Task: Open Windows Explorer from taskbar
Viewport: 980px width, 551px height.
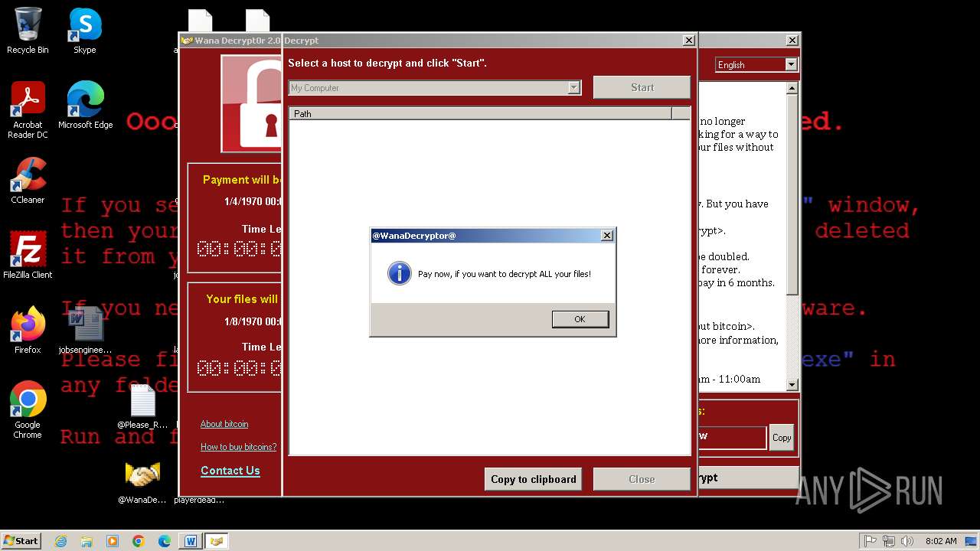Action: [87, 541]
